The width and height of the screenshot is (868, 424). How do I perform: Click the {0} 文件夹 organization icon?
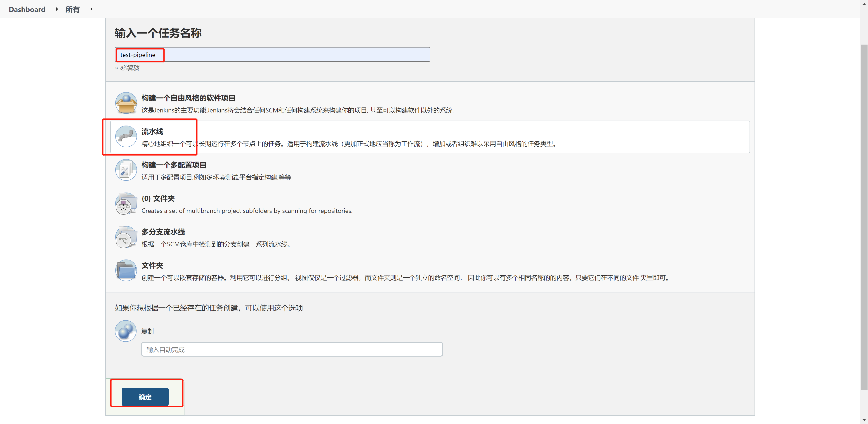126,203
